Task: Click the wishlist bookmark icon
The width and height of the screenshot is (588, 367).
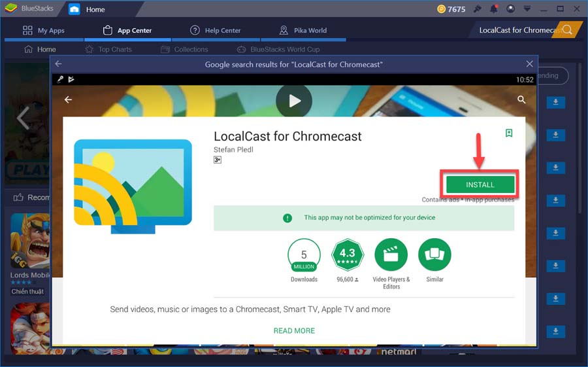Action: pos(509,133)
